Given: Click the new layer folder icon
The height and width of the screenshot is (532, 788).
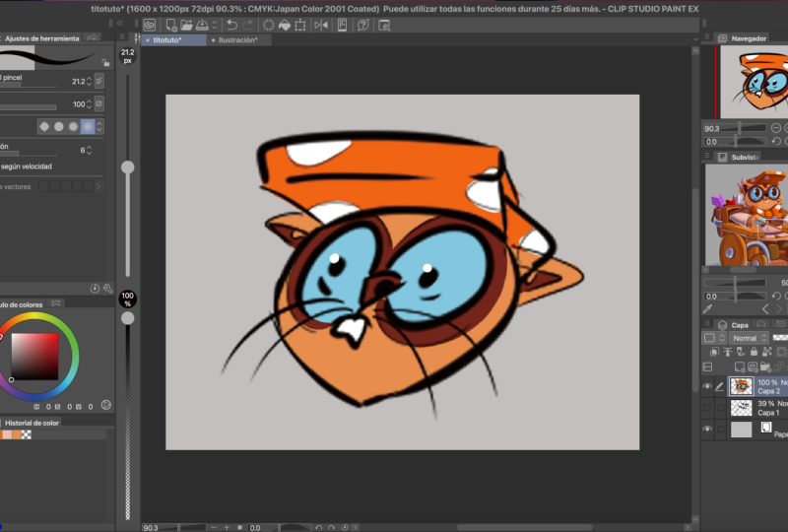Looking at the screenshot, I should [765, 366].
